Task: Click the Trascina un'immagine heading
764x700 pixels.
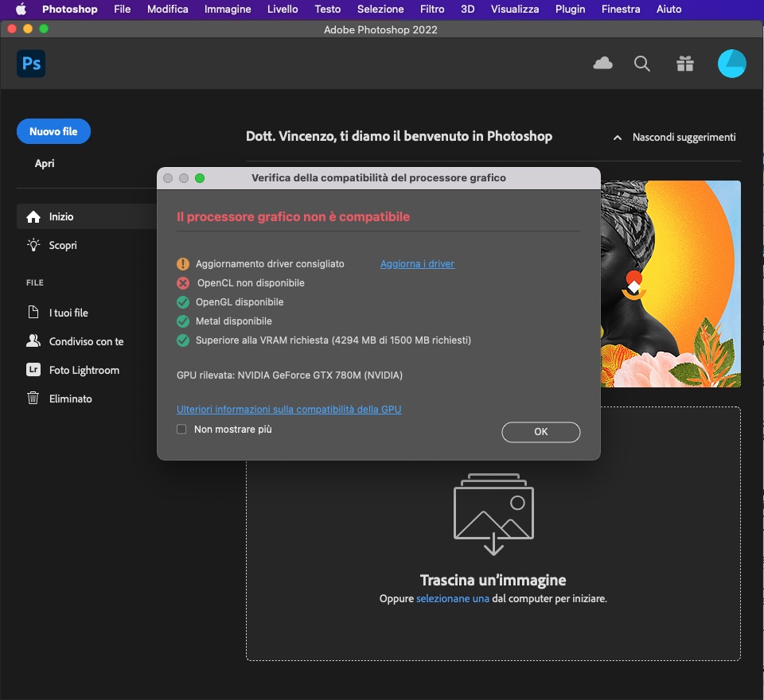Action: (x=493, y=580)
